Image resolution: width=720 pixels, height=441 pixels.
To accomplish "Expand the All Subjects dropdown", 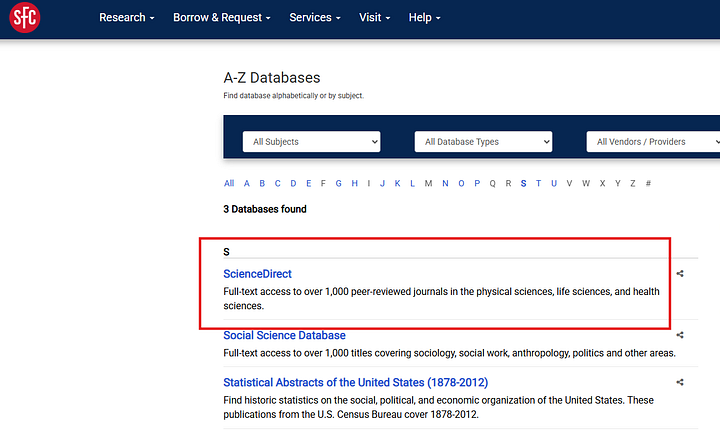I will (311, 141).
